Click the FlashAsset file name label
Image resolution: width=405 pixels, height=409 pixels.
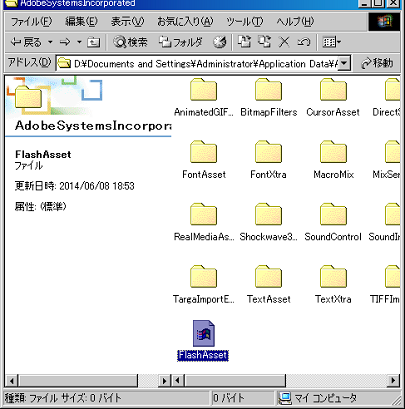203,355
